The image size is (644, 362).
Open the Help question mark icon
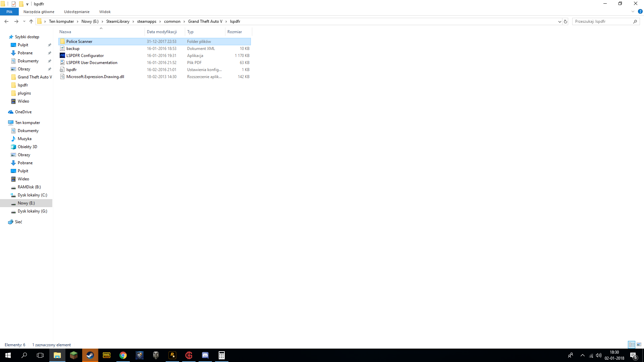tap(640, 11)
